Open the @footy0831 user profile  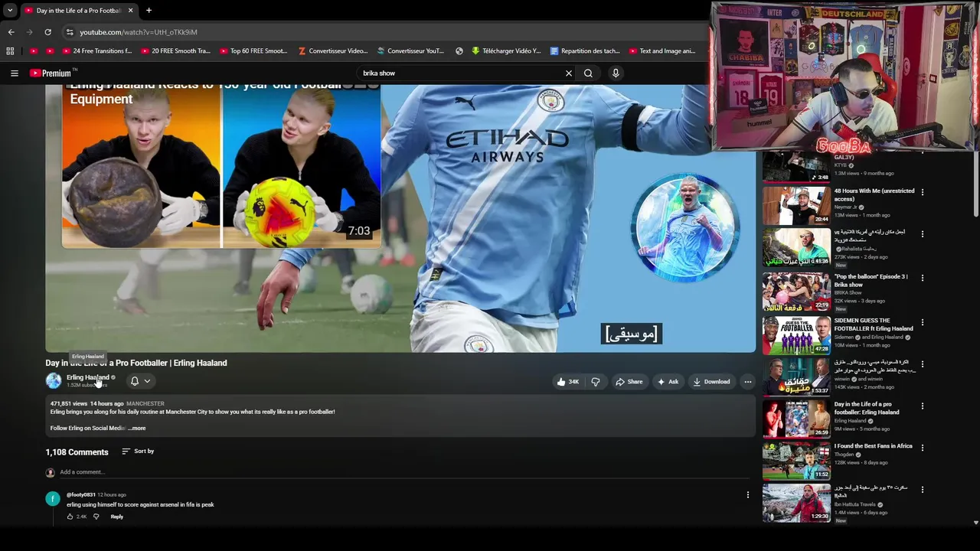(x=80, y=495)
